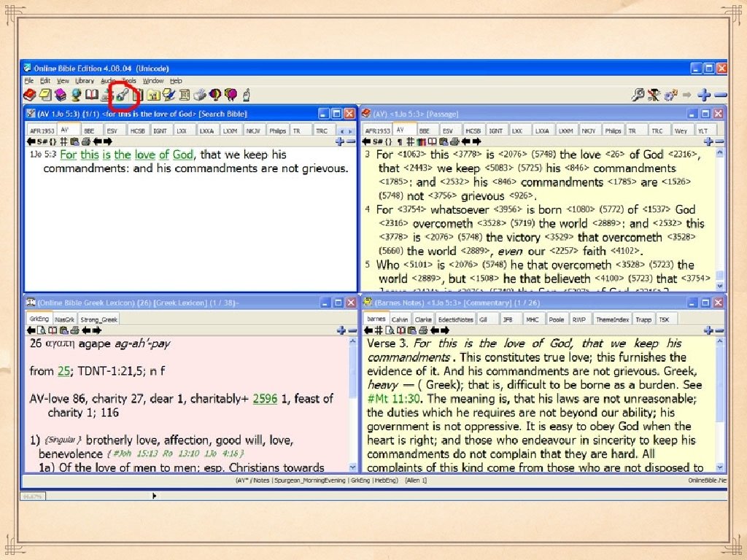747x560 pixels.
Task: Click the slideshow play arrow below the window
Action: coord(154,496)
